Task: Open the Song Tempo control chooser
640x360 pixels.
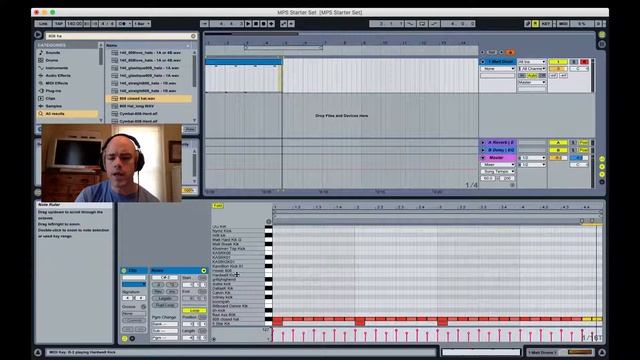Action: [498, 171]
